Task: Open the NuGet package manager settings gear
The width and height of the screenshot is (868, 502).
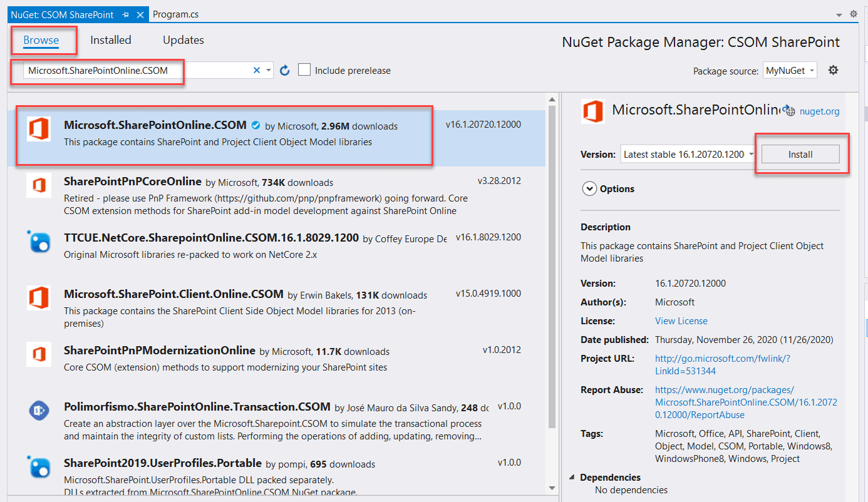Action: point(833,70)
